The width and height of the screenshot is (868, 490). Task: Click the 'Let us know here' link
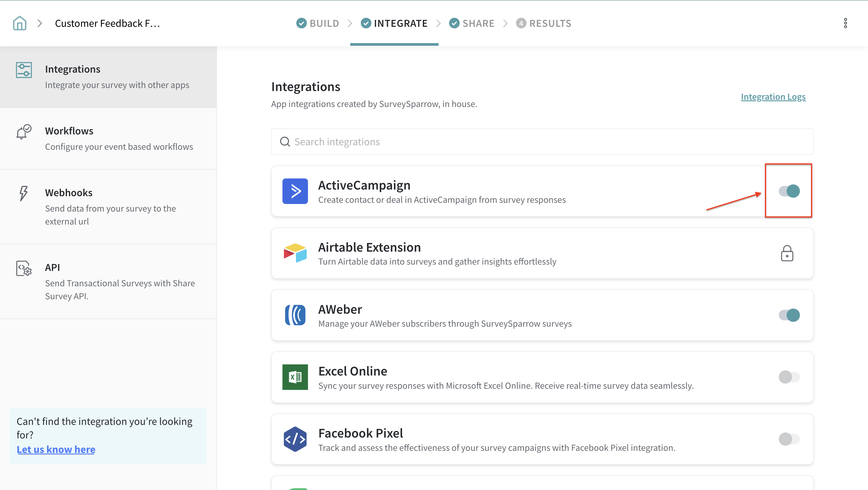tap(56, 449)
